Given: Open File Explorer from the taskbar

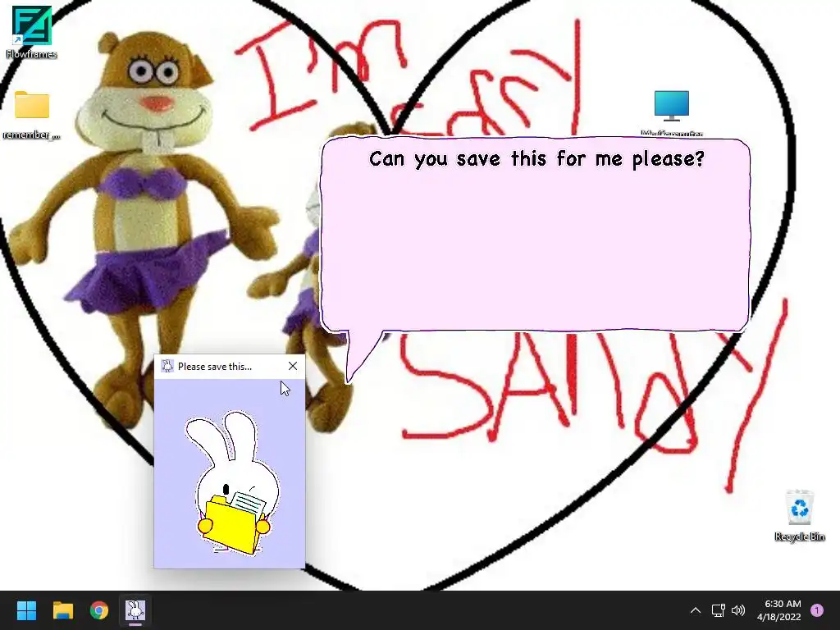Looking at the screenshot, I should pos(62,610).
